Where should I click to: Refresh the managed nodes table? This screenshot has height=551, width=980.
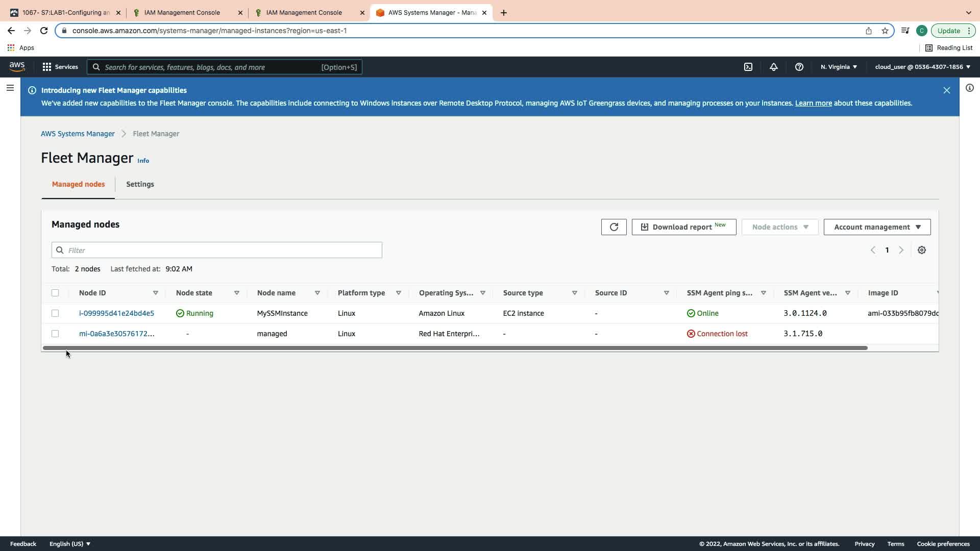[614, 227]
